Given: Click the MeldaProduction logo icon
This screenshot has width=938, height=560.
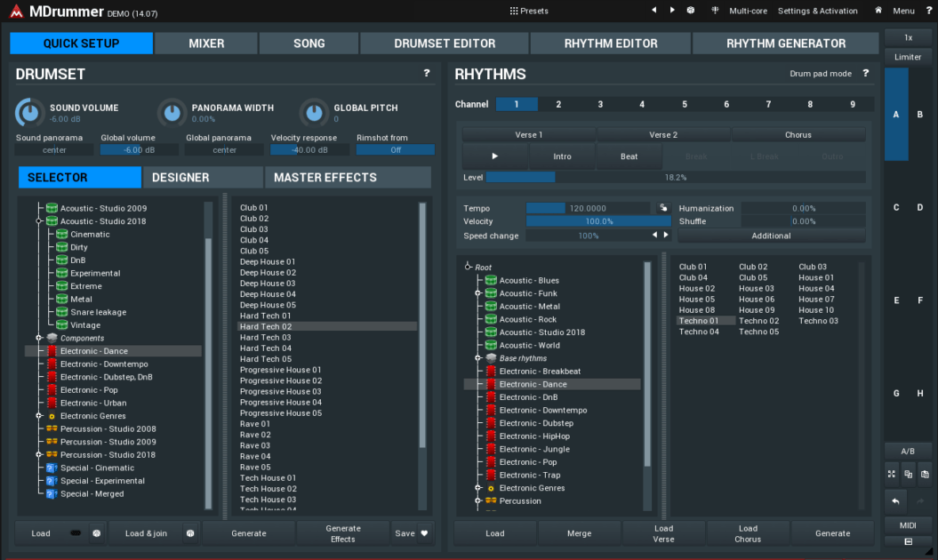Looking at the screenshot, I should [16, 12].
